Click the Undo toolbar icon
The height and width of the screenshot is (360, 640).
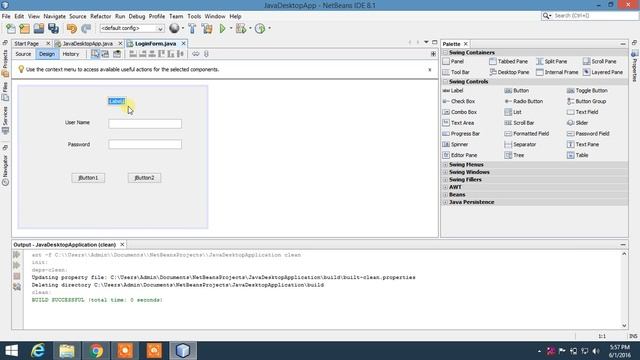[x=72, y=29]
